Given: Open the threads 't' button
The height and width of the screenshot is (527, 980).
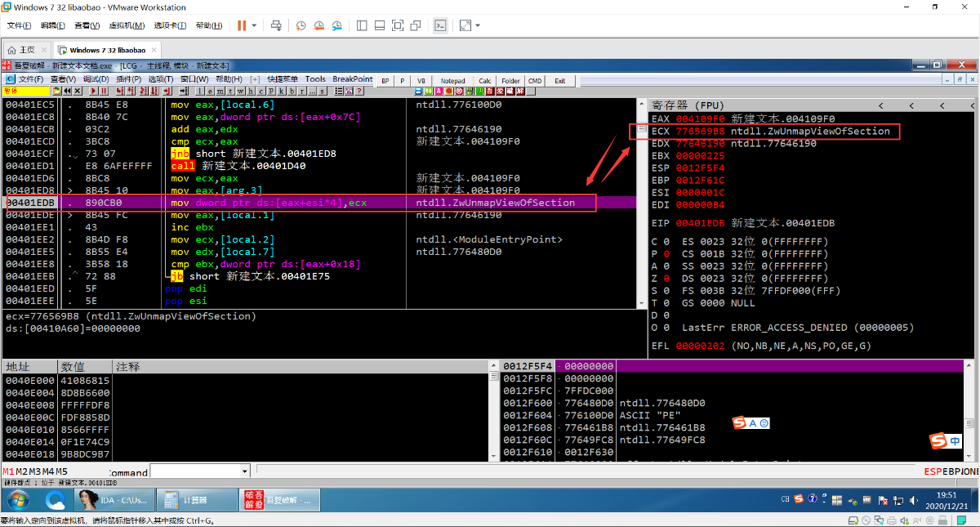Looking at the screenshot, I should [230, 91].
